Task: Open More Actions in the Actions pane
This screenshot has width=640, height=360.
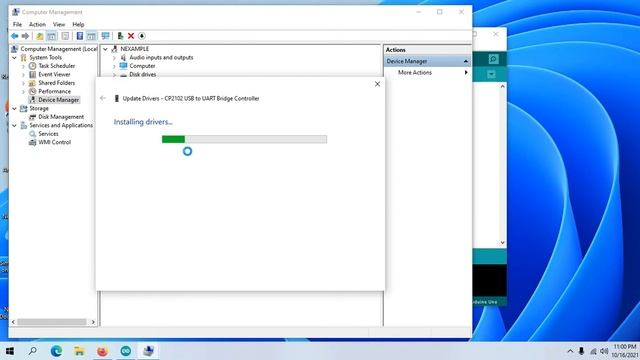Action: click(415, 72)
